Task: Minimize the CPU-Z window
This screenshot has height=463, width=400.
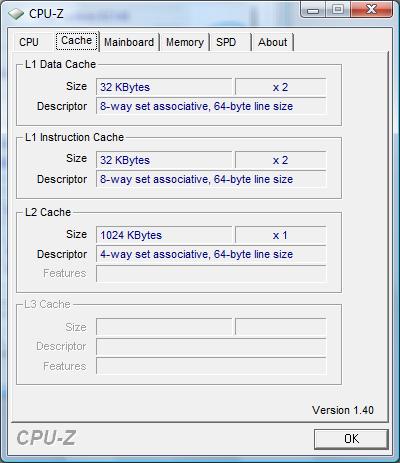Action: [312, 10]
